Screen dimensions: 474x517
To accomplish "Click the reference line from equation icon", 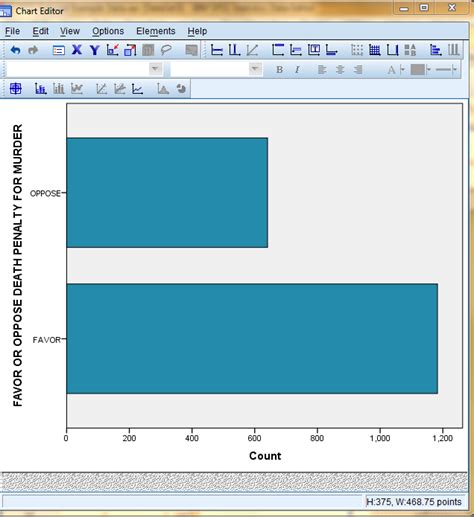I will pos(252,50).
